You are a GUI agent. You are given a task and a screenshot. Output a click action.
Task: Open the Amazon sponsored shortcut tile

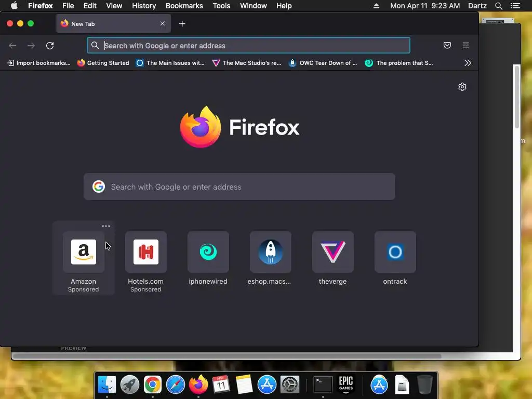pyautogui.click(x=84, y=252)
